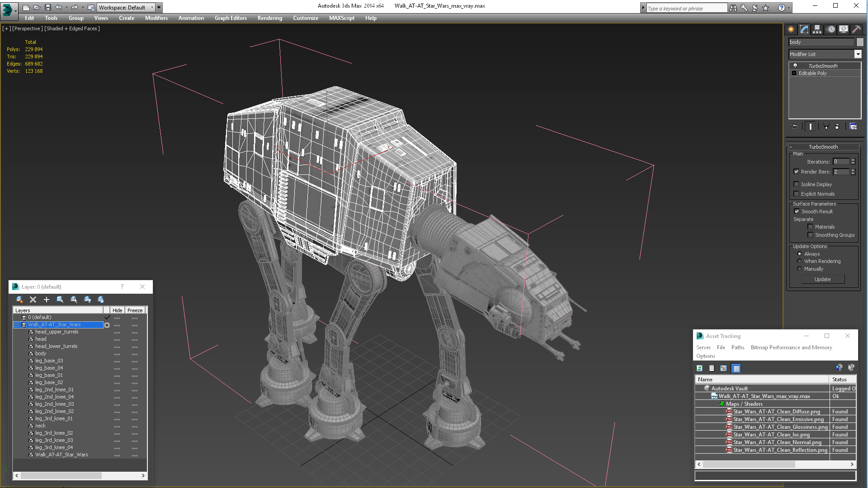The image size is (868, 488).
Task: Click Configure Modifier Sets icon
Action: 853,127
